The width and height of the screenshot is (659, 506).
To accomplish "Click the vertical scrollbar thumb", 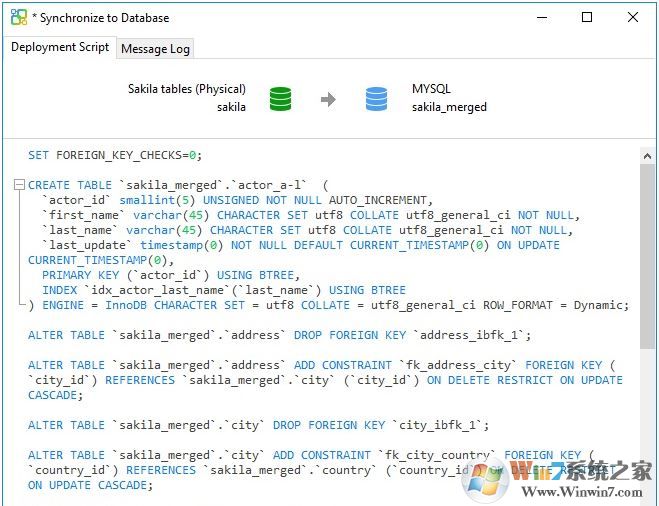I will [x=647, y=256].
